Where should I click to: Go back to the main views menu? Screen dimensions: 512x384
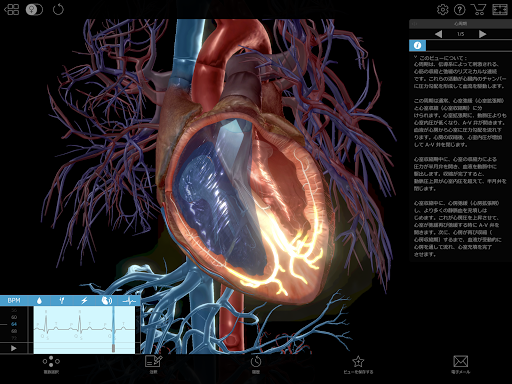(x=12, y=9)
